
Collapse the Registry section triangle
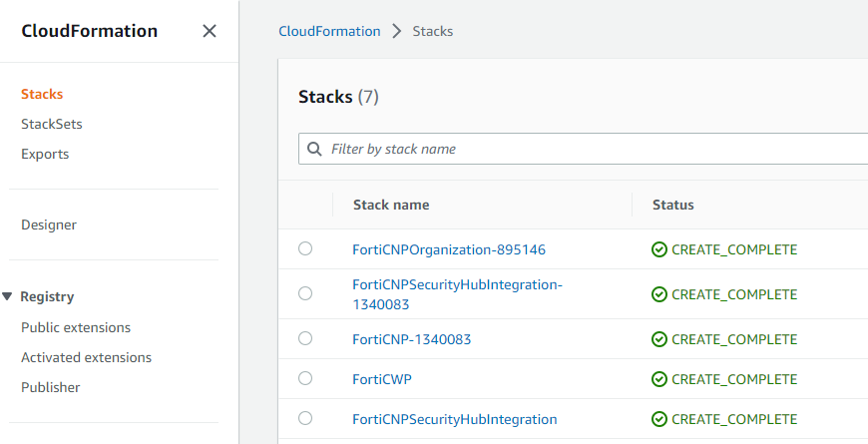(8, 296)
